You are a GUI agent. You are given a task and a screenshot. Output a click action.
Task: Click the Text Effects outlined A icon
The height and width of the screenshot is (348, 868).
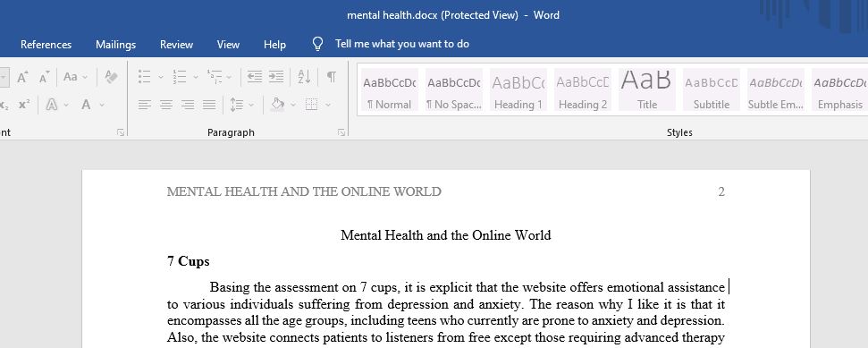(x=52, y=104)
